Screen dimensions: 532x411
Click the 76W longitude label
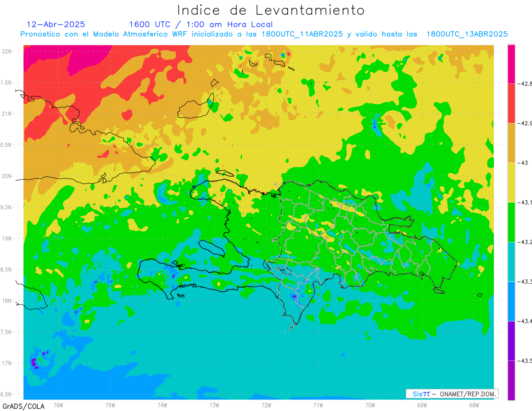(x=58, y=405)
